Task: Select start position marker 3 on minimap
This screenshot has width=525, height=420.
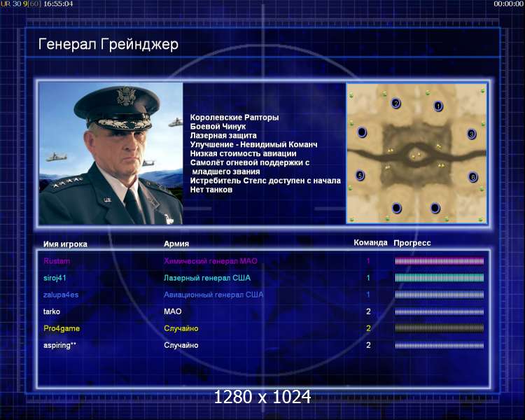Action: tap(471, 134)
